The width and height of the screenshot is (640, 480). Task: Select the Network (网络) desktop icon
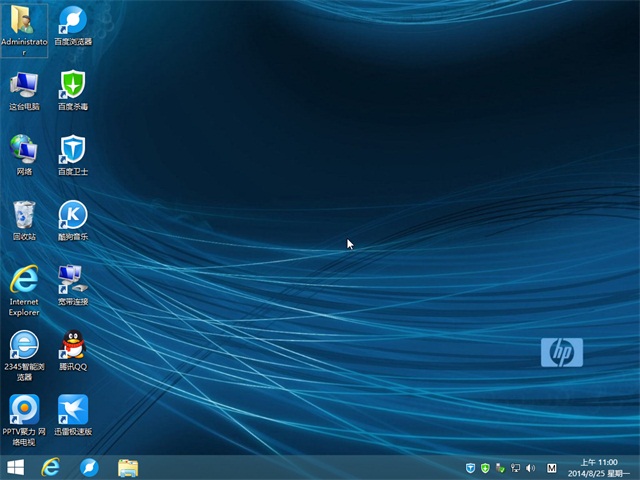pyautogui.click(x=24, y=149)
